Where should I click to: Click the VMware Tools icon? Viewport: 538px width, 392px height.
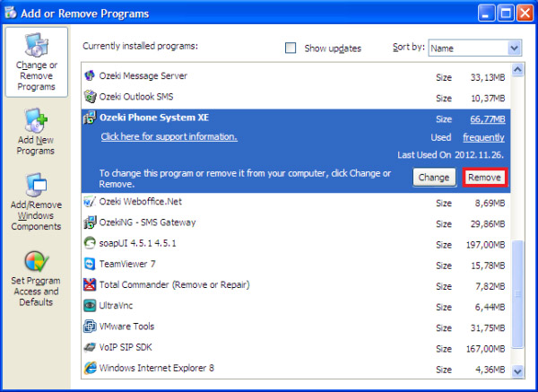pos(90,327)
